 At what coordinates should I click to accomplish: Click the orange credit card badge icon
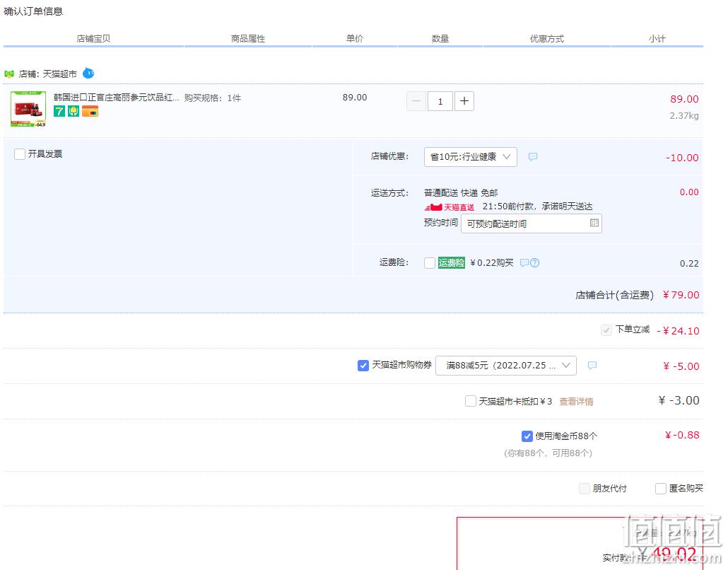click(90, 112)
